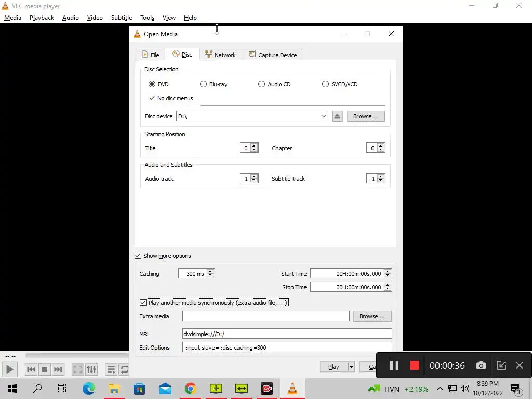Decrease Audio track spinner value
Screen dimensions: 532x399
[x=254, y=180]
